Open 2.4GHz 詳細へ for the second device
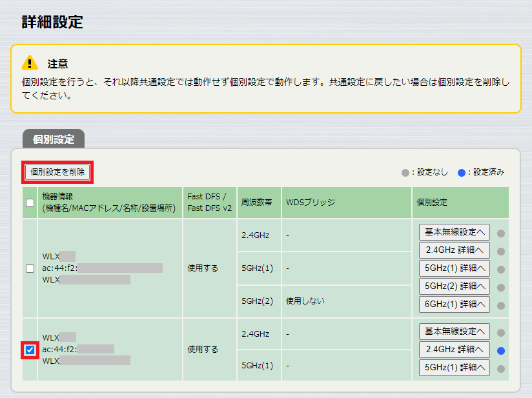This screenshot has width=532, height=398. point(455,350)
